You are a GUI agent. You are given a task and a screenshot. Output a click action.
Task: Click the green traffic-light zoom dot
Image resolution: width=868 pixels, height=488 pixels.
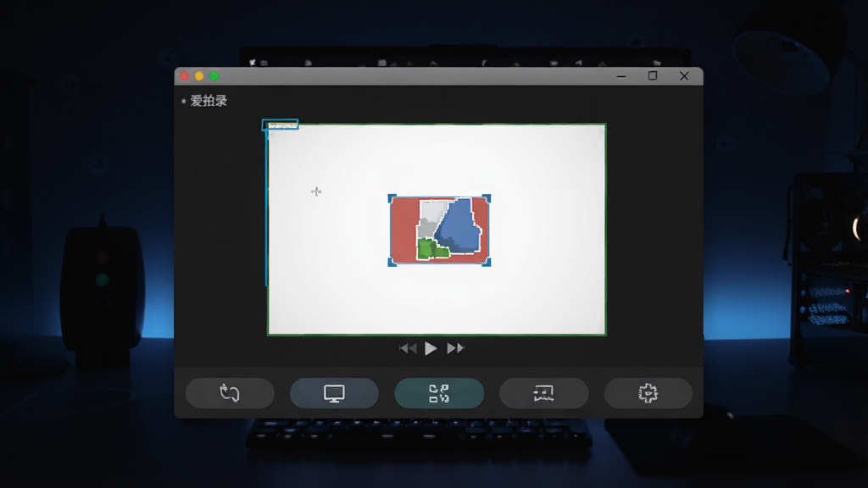(x=214, y=75)
